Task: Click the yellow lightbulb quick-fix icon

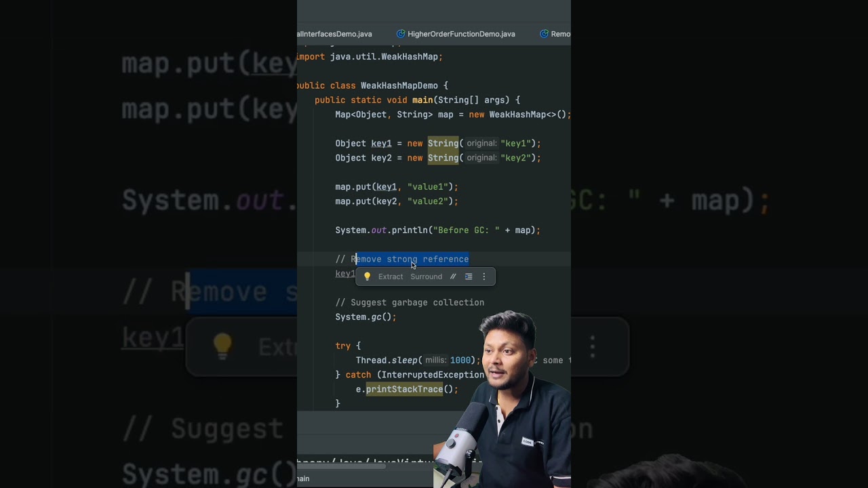Action: click(x=367, y=277)
